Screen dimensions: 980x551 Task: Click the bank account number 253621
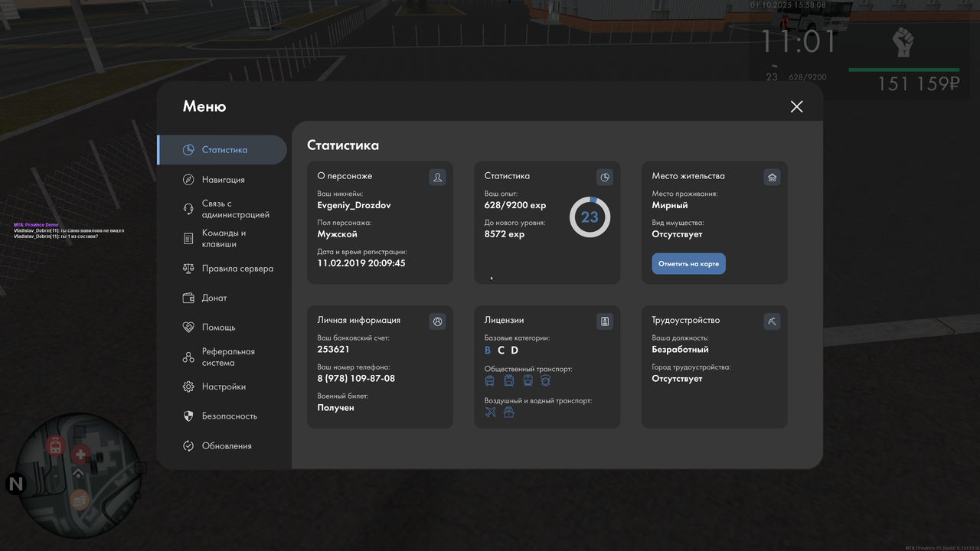point(334,349)
